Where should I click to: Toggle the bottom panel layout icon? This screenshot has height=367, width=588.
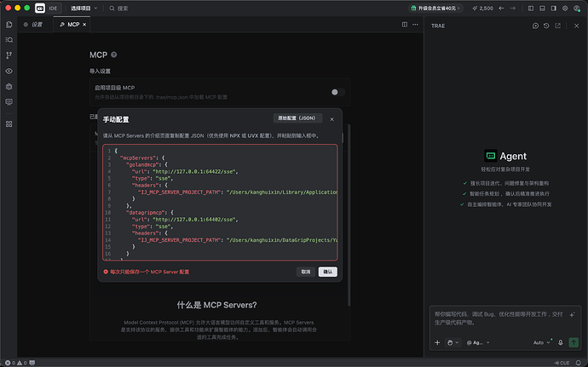(542, 9)
